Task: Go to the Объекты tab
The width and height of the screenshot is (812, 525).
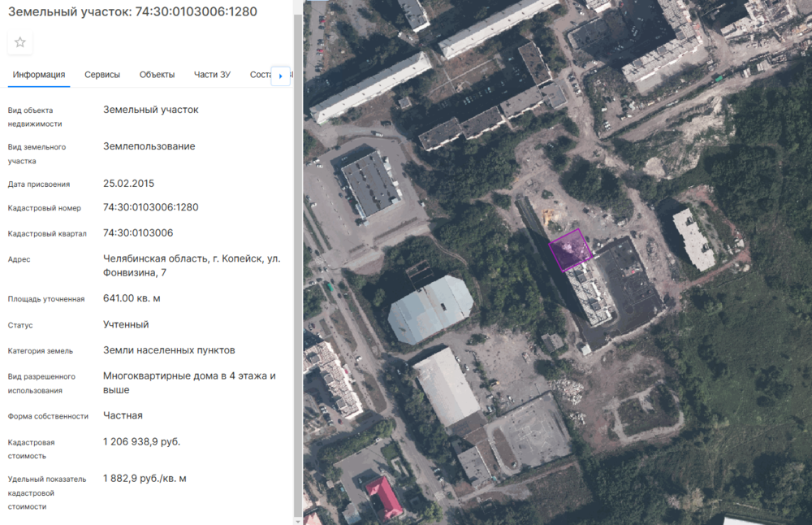Action: 157,75
